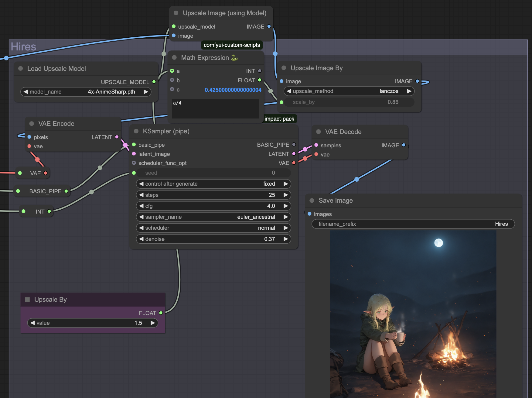Increase the steps value with right arrow
This screenshot has height=398, width=532.
coord(285,195)
